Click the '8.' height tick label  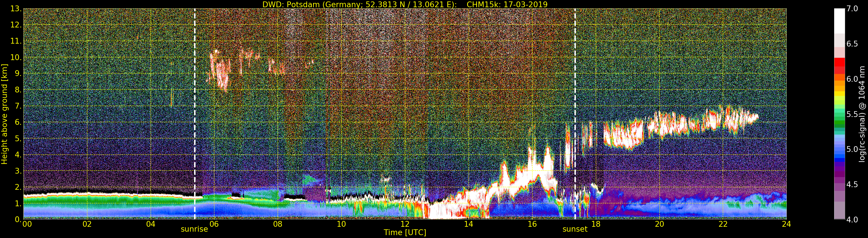[x=18, y=90]
